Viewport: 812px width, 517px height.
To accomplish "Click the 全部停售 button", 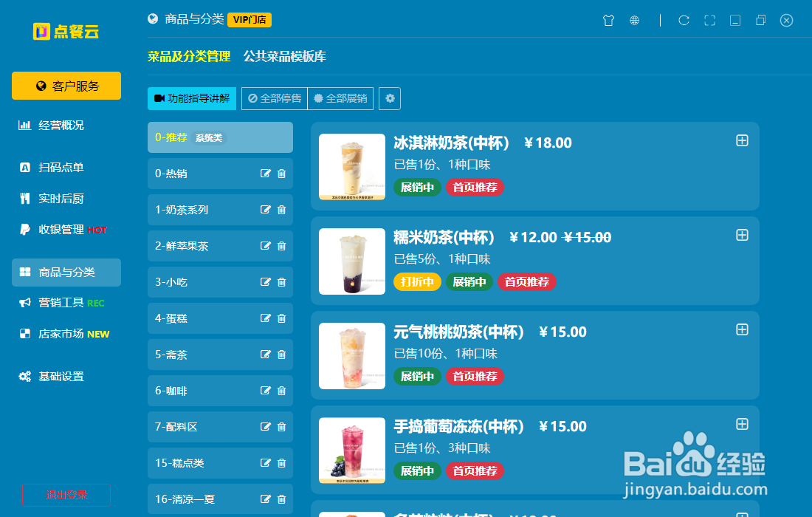I will click(275, 98).
